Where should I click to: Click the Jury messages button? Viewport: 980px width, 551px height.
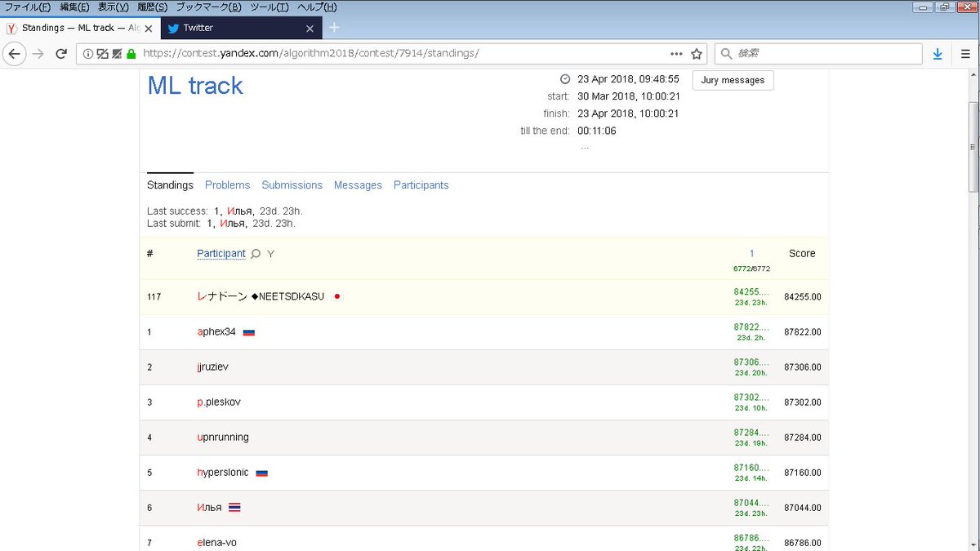point(733,80)
